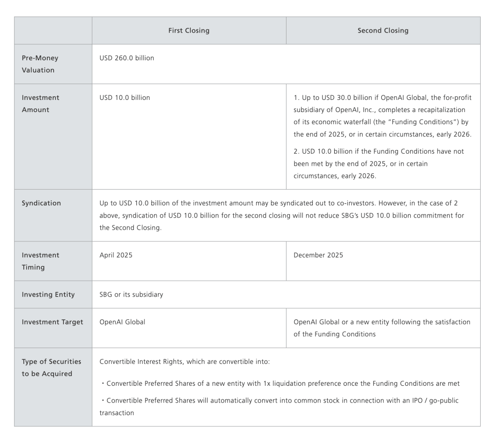
Task: Select the Investment Amount row label
Action: point(41,104)
